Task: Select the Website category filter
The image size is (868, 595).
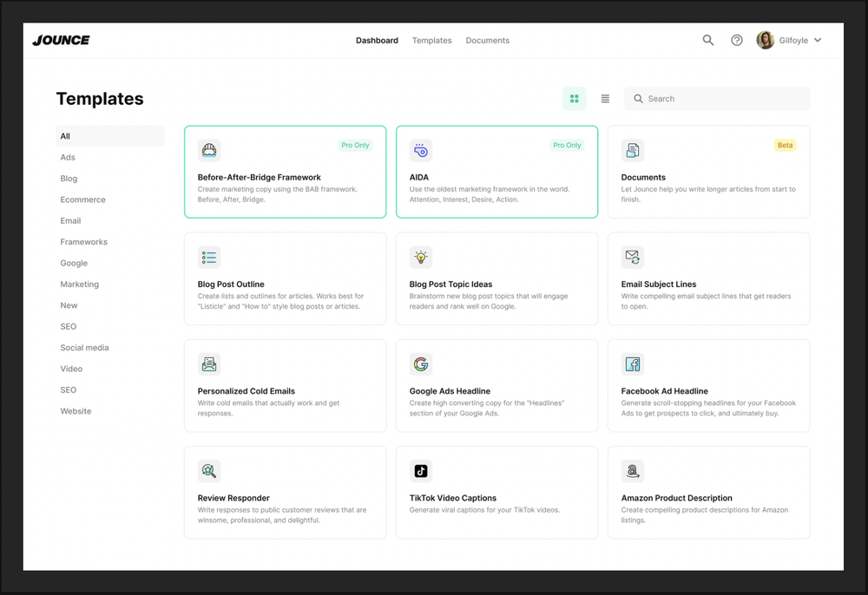Action: (76, 411)
